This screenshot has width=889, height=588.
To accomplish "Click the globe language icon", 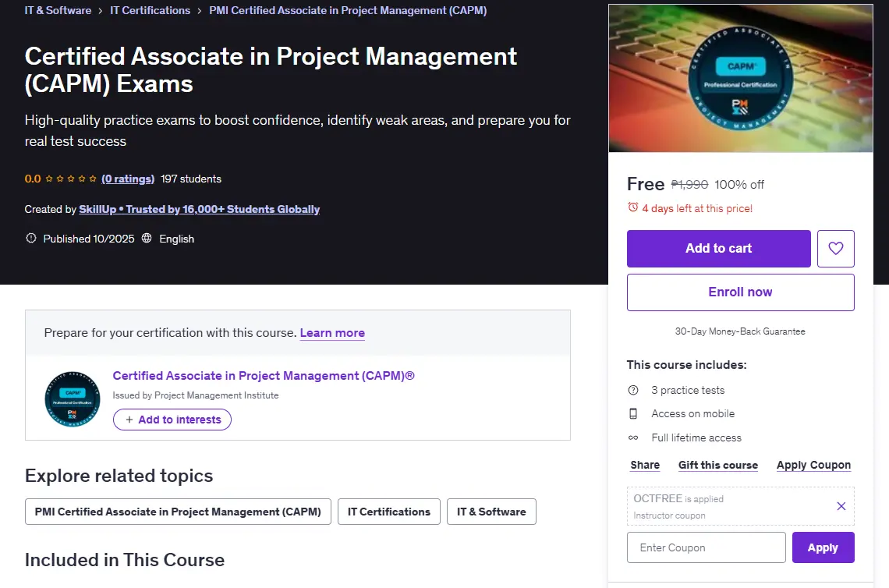I will 147,238.
